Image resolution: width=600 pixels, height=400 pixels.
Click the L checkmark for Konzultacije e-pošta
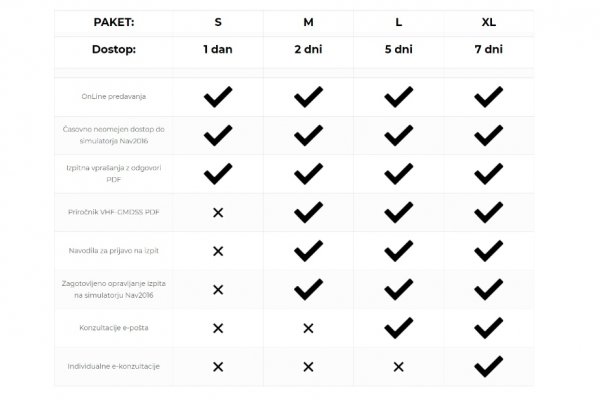[398, 327]
